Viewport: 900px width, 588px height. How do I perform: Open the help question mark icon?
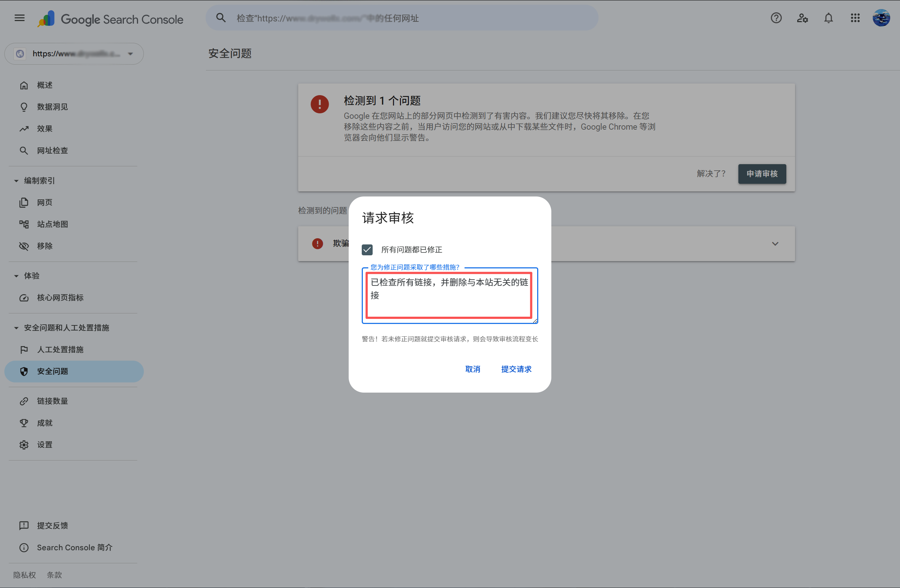776,18
